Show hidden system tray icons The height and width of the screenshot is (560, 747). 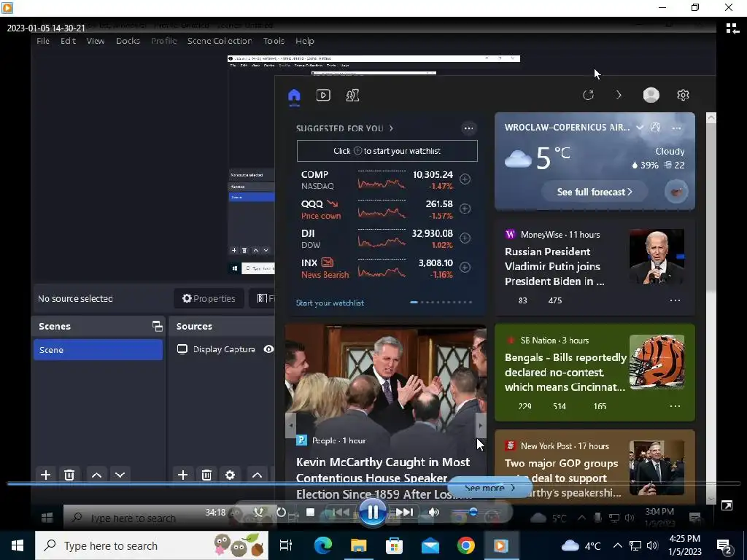pyautogui.click(x=617, y=545)
